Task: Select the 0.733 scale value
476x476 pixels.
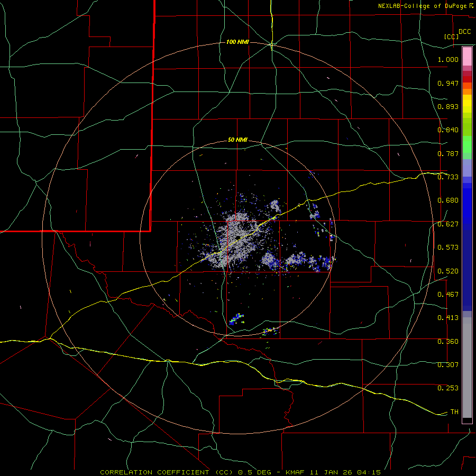Action: (x=448, y=177)
